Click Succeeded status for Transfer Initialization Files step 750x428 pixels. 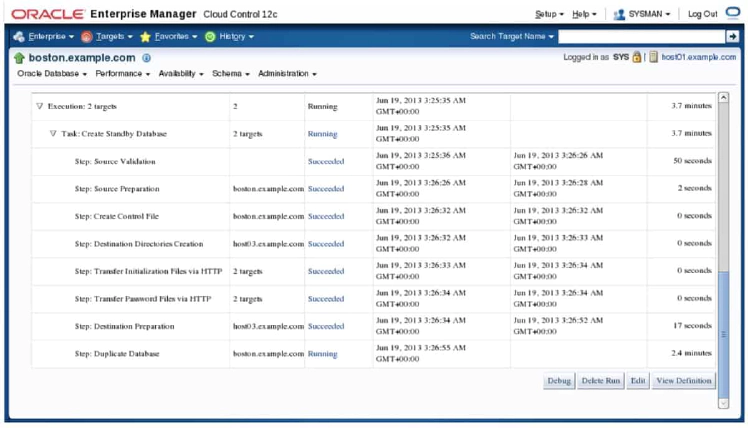(x=326, y=271)
